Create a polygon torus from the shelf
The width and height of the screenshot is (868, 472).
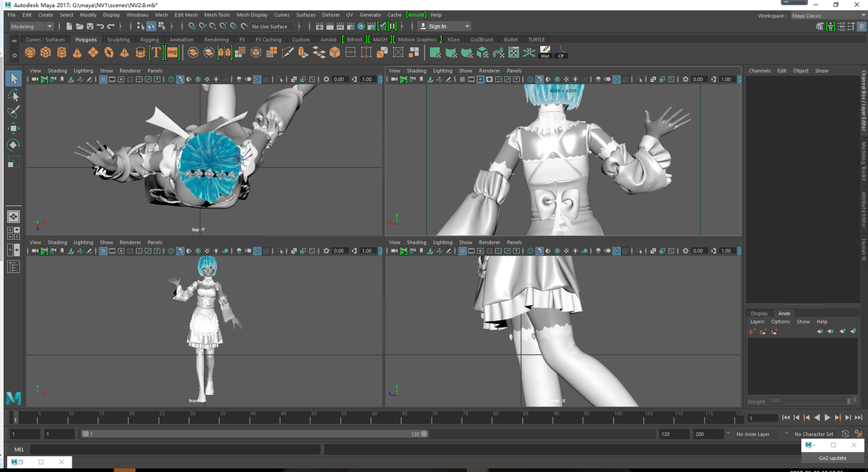[x=108, y=53]
